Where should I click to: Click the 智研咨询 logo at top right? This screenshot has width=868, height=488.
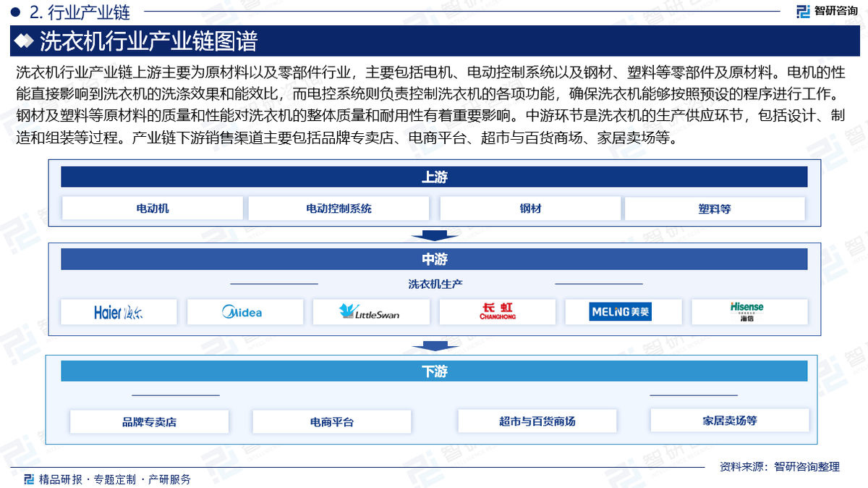coord(827,11)
